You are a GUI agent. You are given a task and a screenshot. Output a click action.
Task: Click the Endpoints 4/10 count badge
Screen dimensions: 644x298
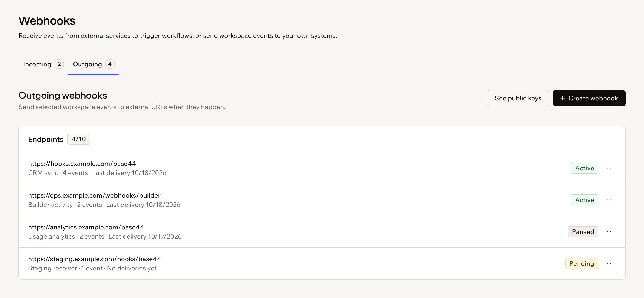tap(78, 139)
